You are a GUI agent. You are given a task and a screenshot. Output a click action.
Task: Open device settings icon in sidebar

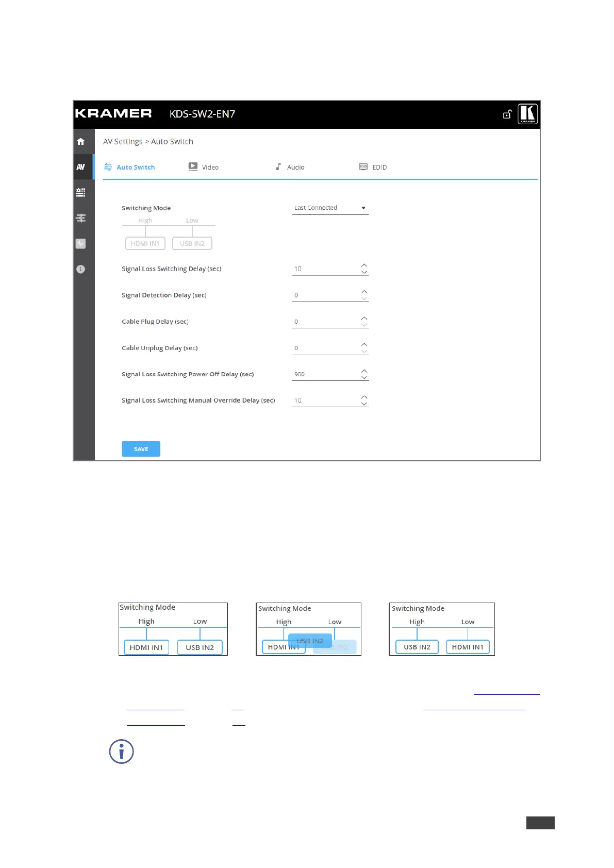click(81, 192)
